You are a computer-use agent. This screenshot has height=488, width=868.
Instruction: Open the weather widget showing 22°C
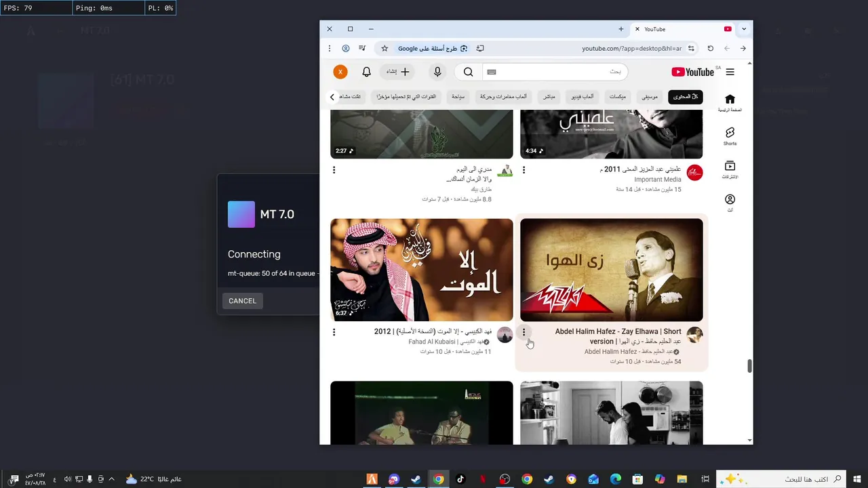153,479
